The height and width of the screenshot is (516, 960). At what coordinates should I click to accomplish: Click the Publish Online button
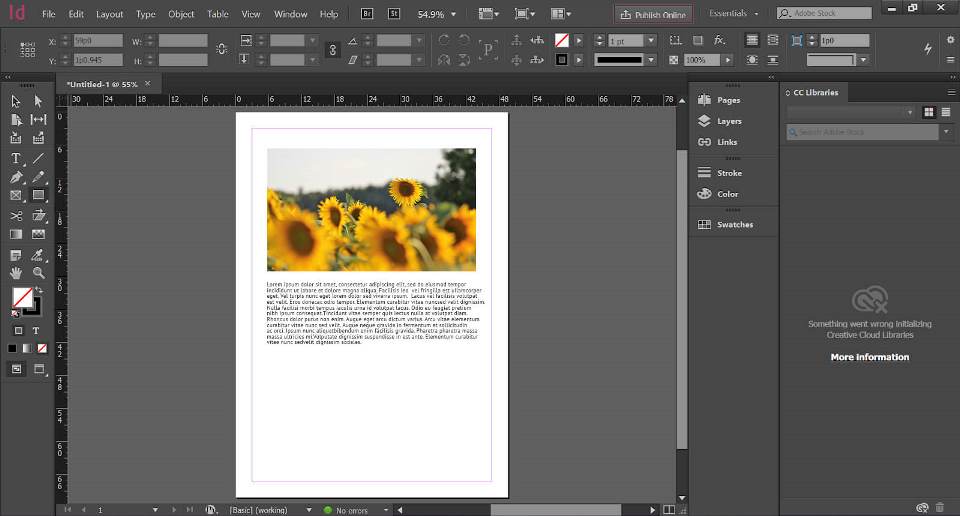coord(653,15)
